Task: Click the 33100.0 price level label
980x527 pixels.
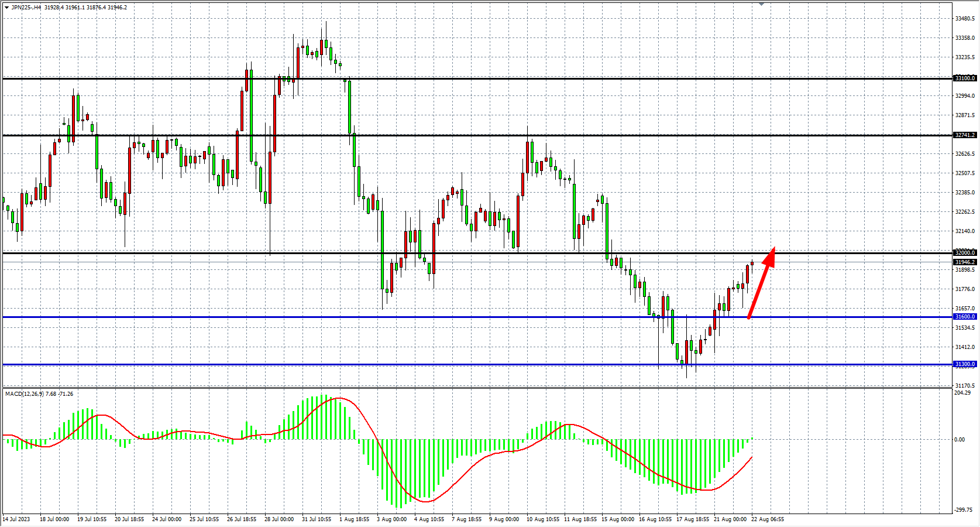Action: tap(965, 78)
